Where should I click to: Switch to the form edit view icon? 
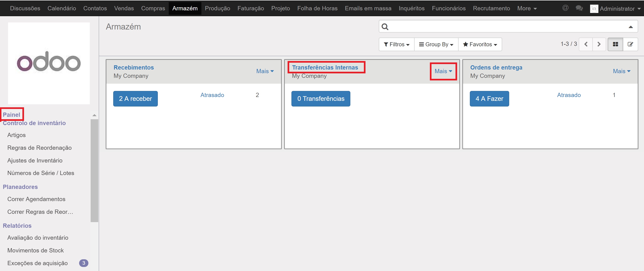630,44
